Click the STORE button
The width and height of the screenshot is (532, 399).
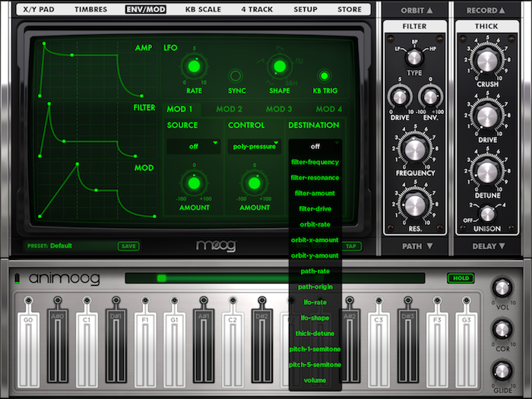[350, 9]
